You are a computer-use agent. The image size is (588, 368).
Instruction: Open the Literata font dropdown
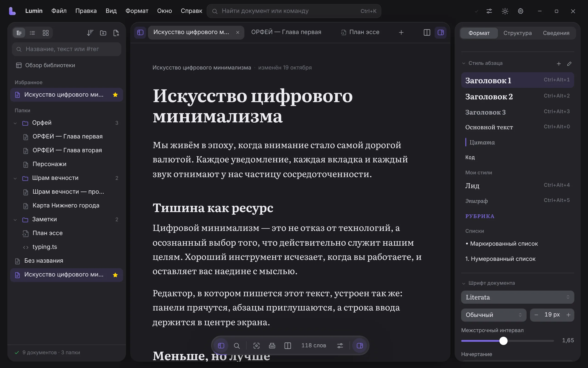pos(517,297)
